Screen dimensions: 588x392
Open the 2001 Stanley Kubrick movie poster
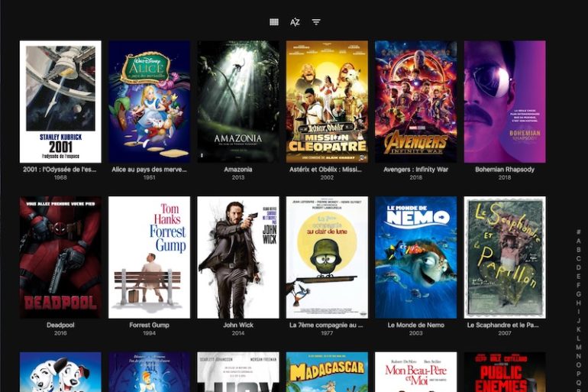pos(60,101)
